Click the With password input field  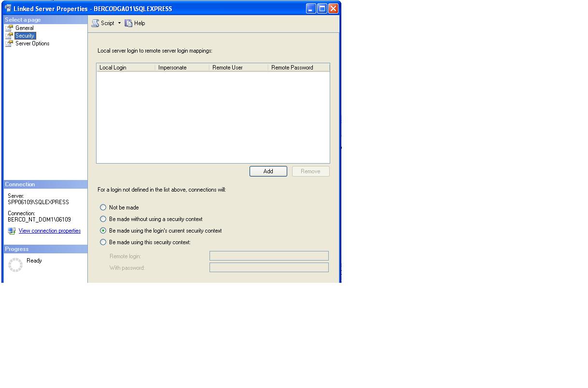pos(269,267)
